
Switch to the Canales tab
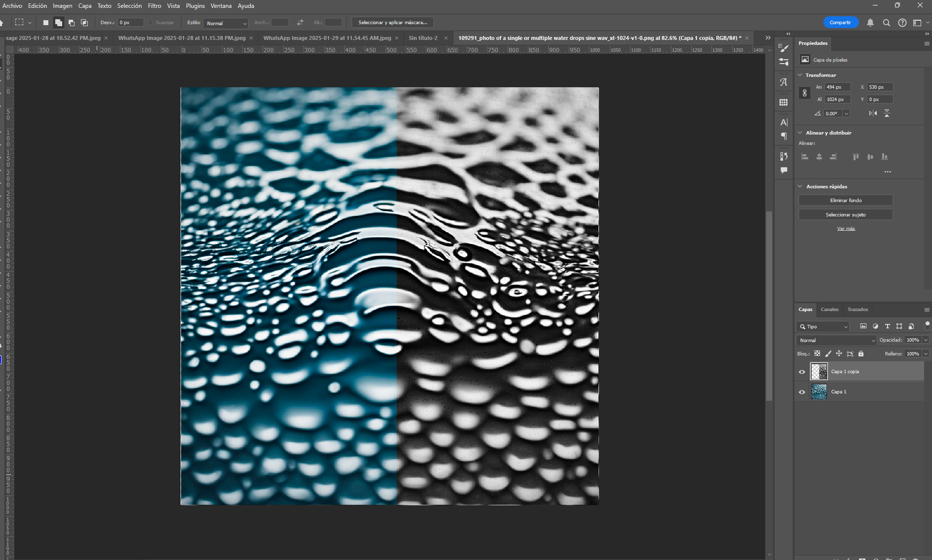(x=829, y=310)
